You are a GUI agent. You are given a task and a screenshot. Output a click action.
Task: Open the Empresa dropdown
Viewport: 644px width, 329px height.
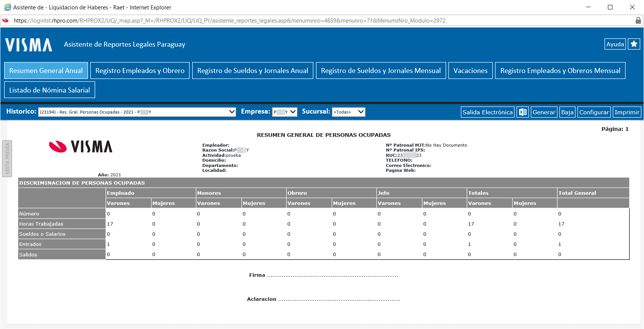pos(285,112)
